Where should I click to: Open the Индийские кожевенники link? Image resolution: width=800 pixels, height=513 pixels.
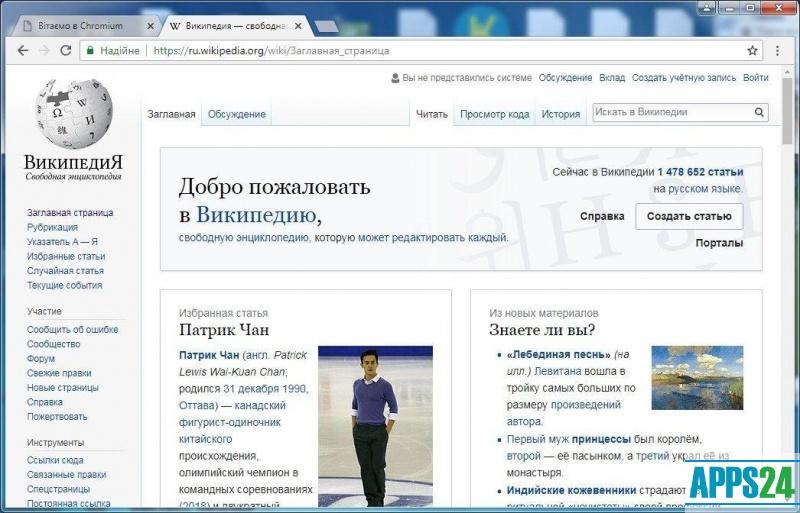point(571,491)
